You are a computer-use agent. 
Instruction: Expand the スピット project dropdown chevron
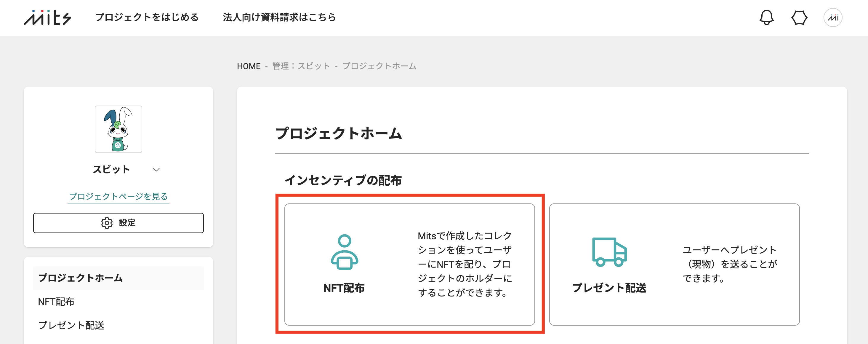pyautogui.click(x=156, y=170)
